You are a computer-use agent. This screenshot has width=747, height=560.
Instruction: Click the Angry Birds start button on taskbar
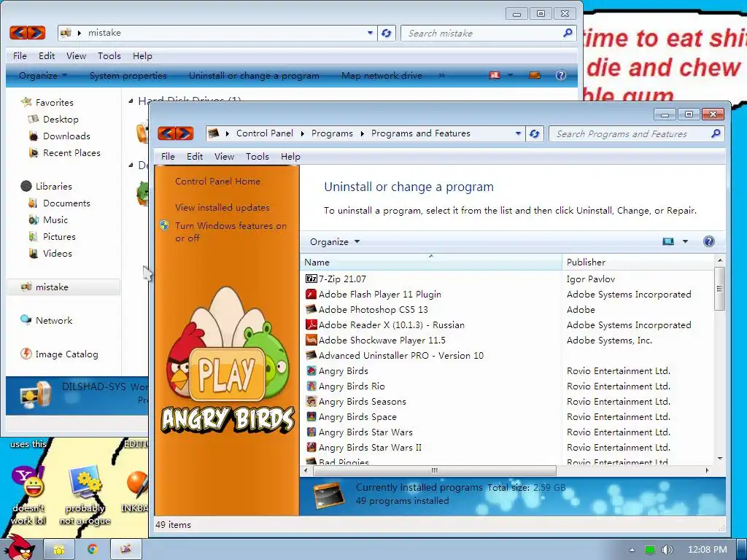click(x=19, y=548)
